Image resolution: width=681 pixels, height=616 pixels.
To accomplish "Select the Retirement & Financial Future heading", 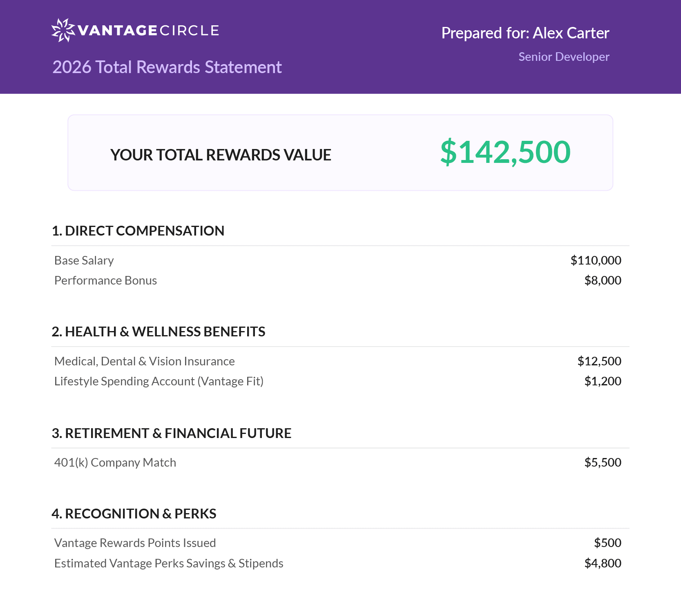I will point(172,433).
